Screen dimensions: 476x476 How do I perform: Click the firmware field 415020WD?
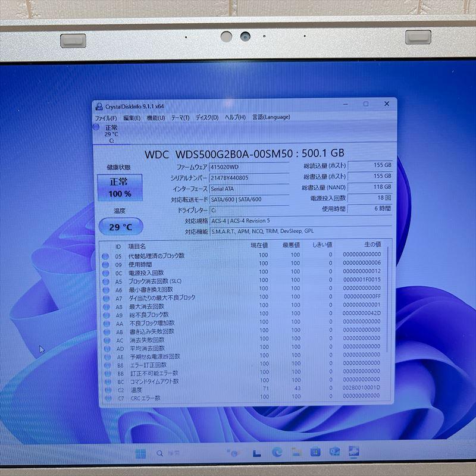pos(249,167)
